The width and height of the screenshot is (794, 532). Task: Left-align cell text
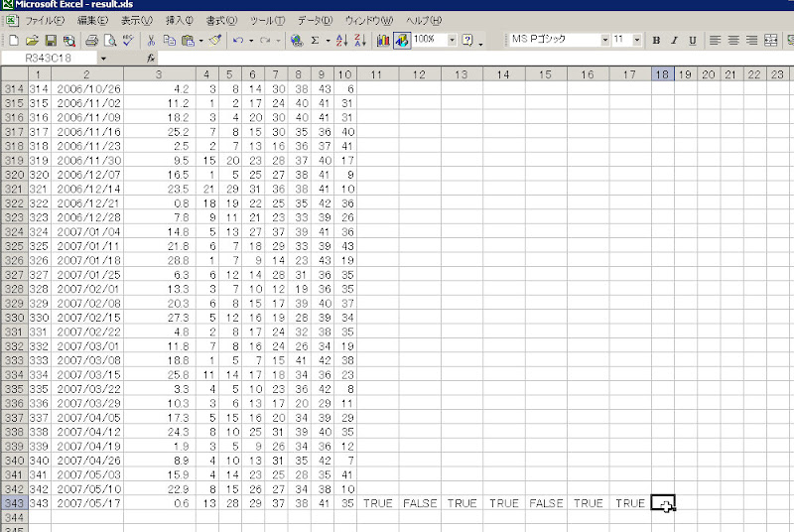click(x=715, y=40)
